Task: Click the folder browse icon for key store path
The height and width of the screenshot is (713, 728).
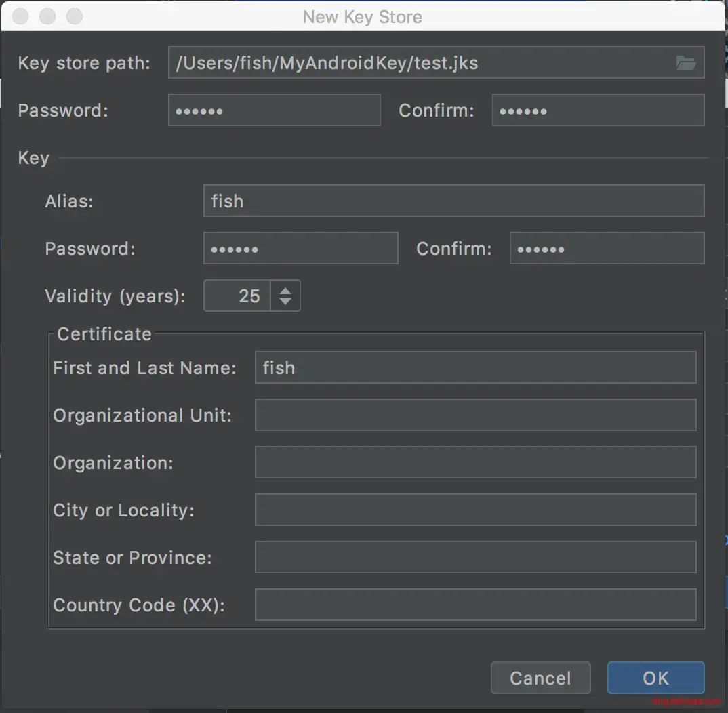Action: pyautogui.click(x=686, y=63)
